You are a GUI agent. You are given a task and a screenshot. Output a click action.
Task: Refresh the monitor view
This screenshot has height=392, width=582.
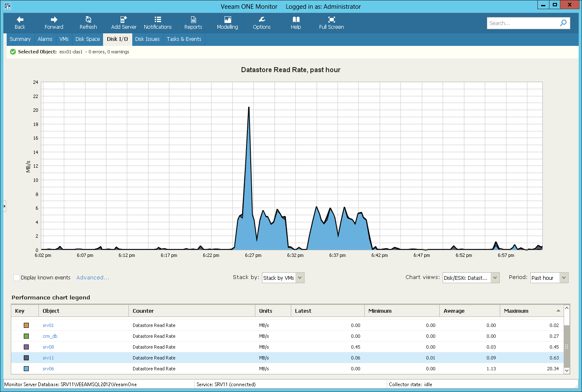pyautogui.click(x=88, y=23)
